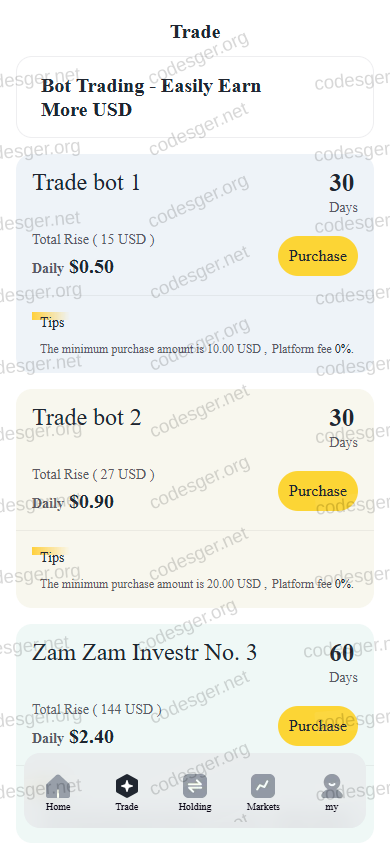Open the Bot Trading banner card

[195, 97]
